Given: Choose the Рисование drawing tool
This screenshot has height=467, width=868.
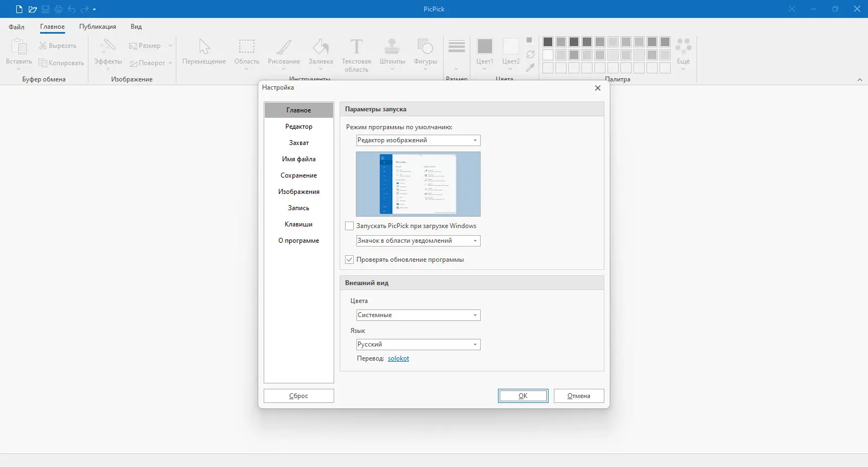Looking at the screenshot, I should point(284,54).
